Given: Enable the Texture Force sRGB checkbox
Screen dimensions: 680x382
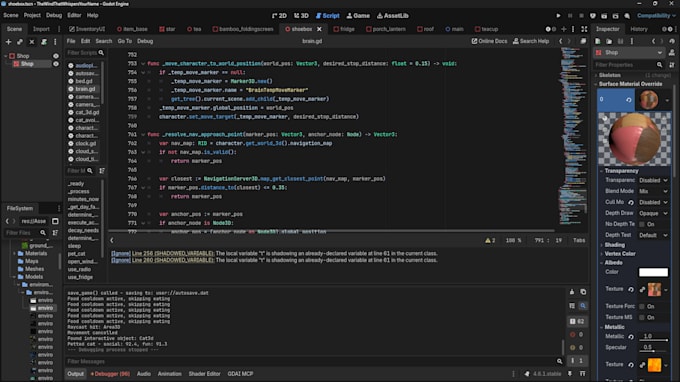Looking at the screenshot, I should pos(642,306).
